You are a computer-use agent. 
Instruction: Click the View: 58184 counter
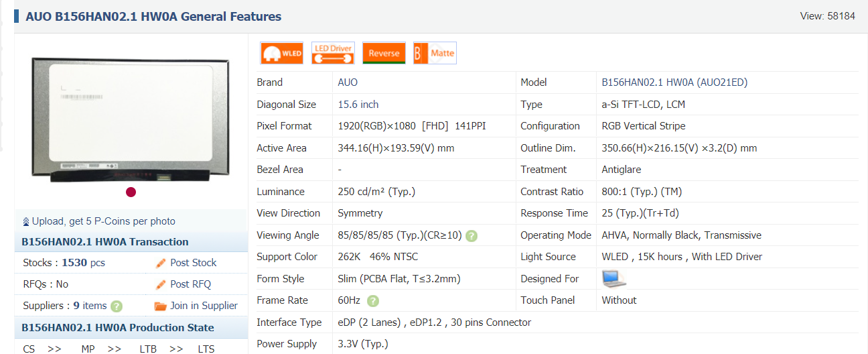828,16
